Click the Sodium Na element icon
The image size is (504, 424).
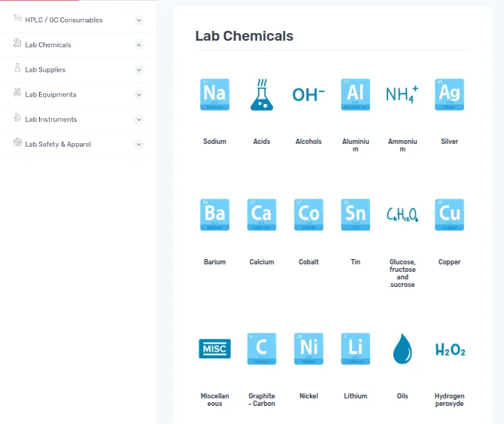pos(214,94)
